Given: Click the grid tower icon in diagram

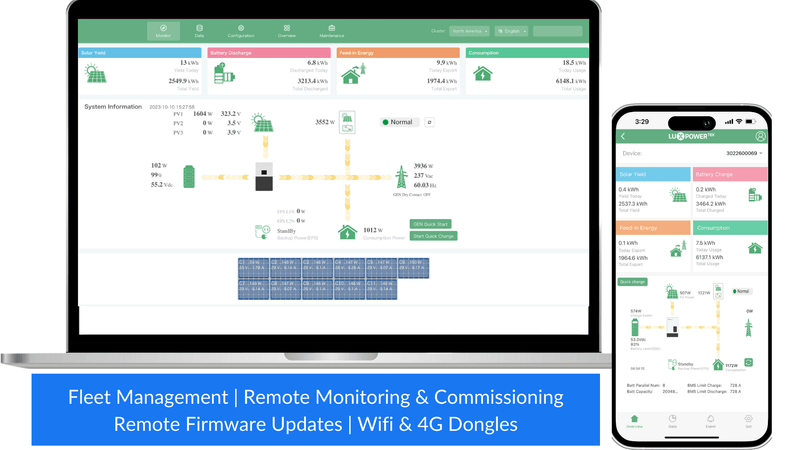Looking at the screenshot, I should coord(402,177).
